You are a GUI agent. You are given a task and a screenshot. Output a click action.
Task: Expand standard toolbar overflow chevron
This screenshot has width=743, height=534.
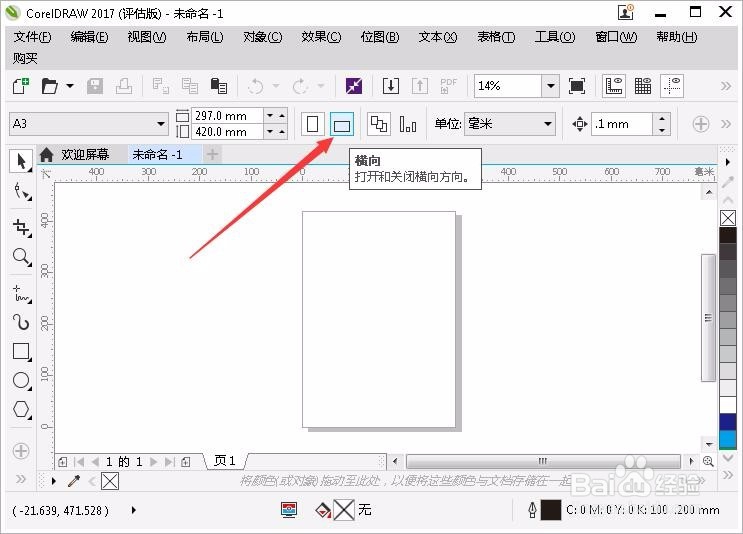click(725, 86)
